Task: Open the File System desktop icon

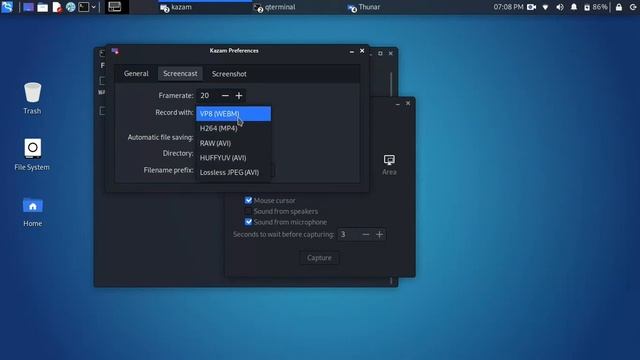Action: 32,154
